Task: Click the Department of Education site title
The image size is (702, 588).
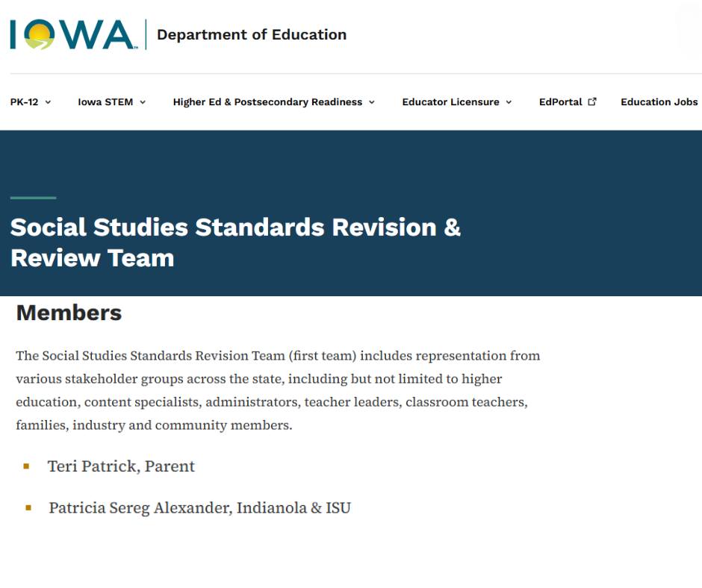Action: [x=252, y=34]
